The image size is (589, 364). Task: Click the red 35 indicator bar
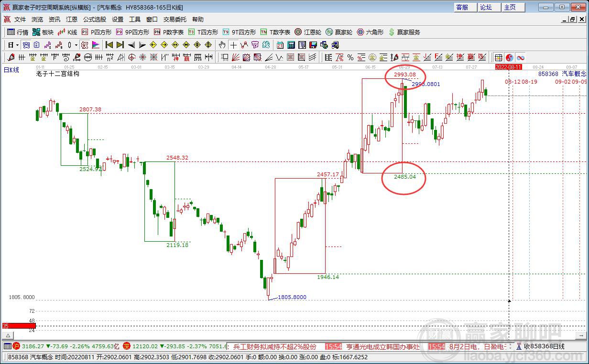(x=19, y=326)
